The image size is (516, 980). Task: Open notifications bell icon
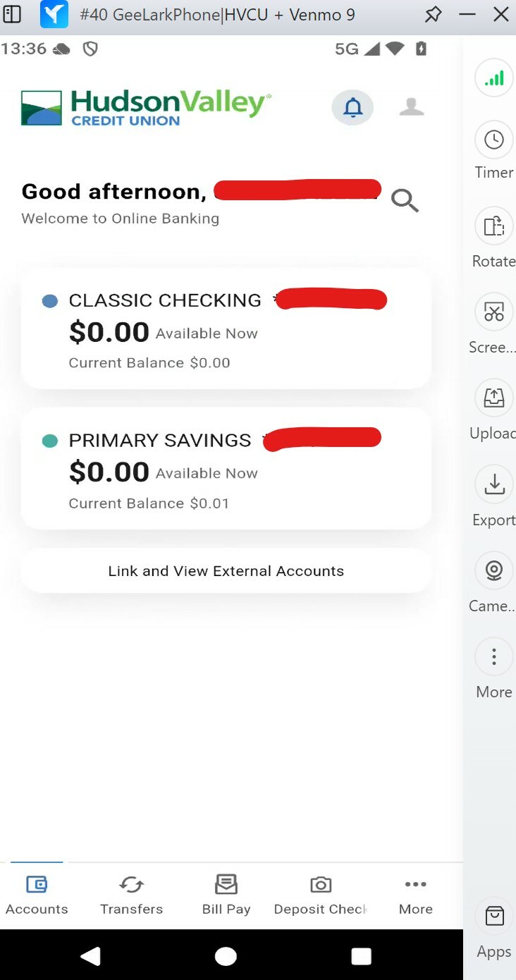tap(352, 108)
